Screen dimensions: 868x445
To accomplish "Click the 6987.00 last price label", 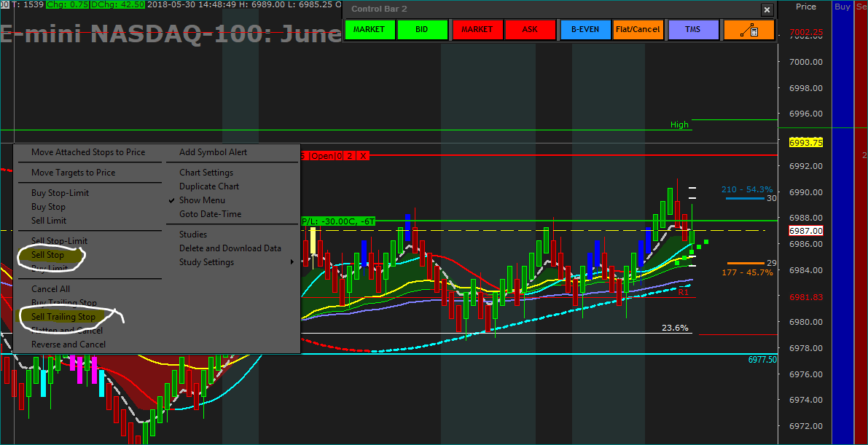I will (x=805, y=231).
